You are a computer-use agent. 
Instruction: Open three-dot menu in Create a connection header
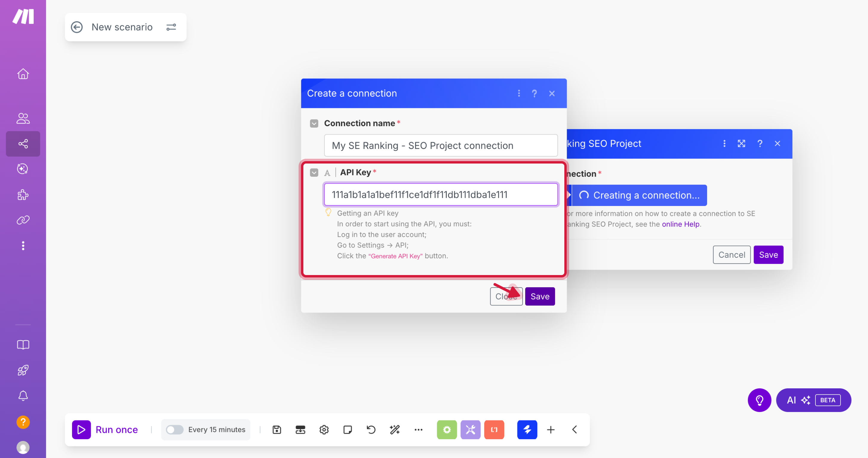(519, 93)
